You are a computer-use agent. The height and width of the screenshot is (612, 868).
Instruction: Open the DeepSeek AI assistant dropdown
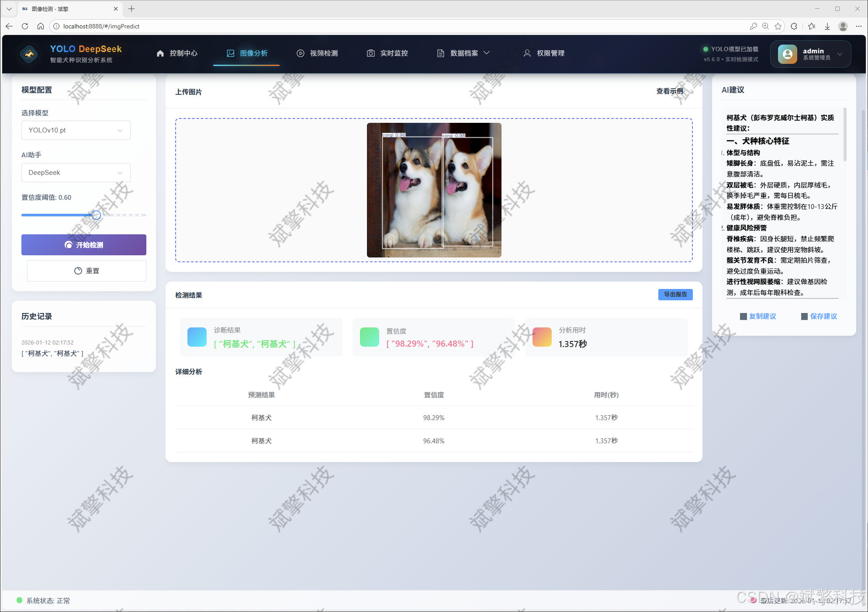[x=76, y=173]
